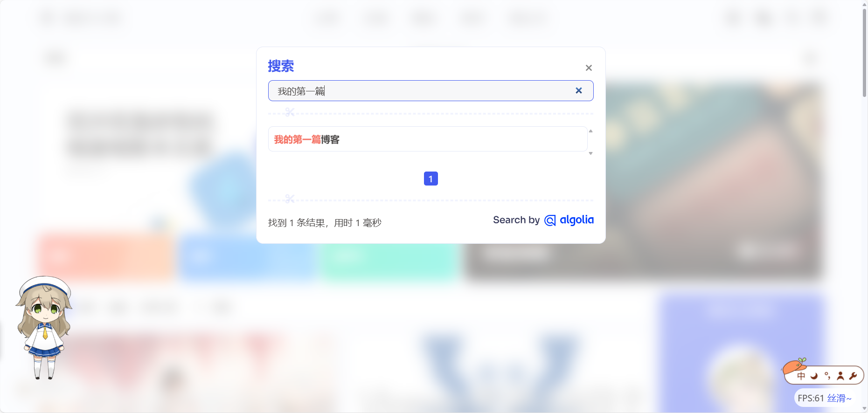Viewport: 868px width, 413px height.
Task: Open the 我的第一篇博客 search result
Action: click(427, 139)
